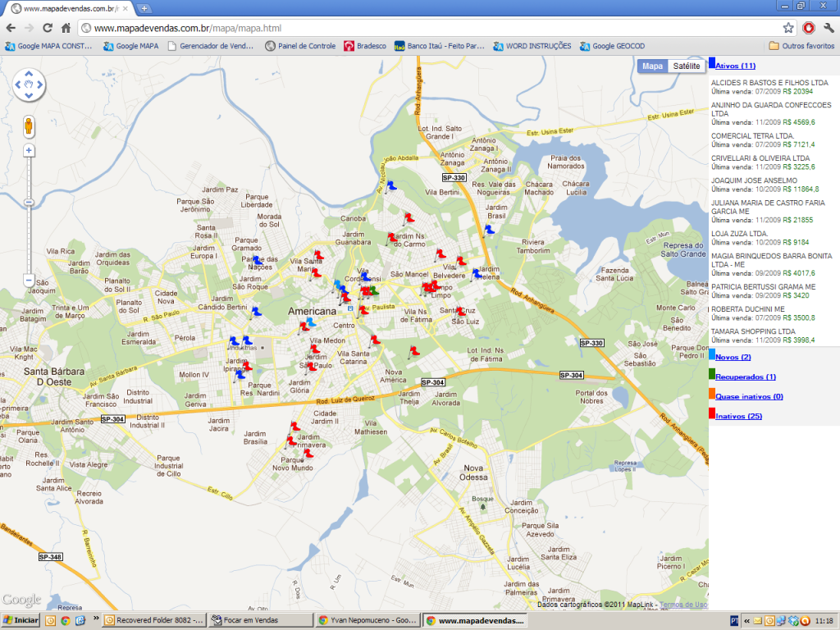This screenshot has height=630, width=840.
Task: Click the red stop-hand extension icon
Action: 809,27
